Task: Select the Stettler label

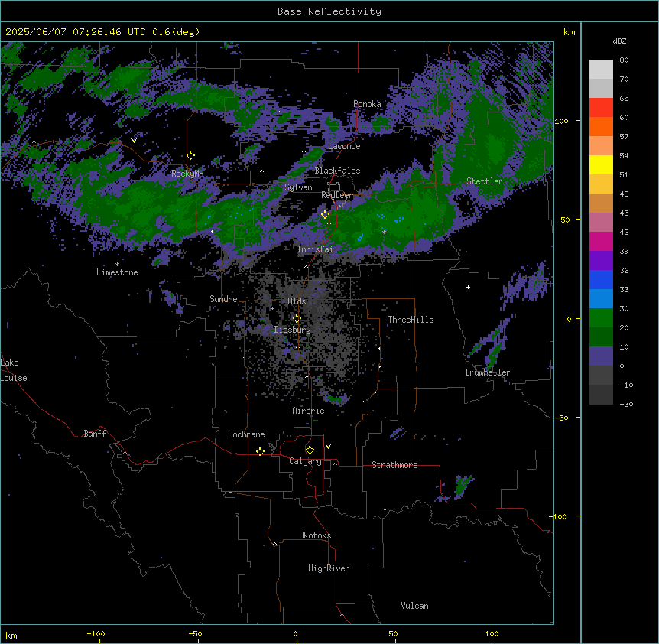Action: pos(485,181)
